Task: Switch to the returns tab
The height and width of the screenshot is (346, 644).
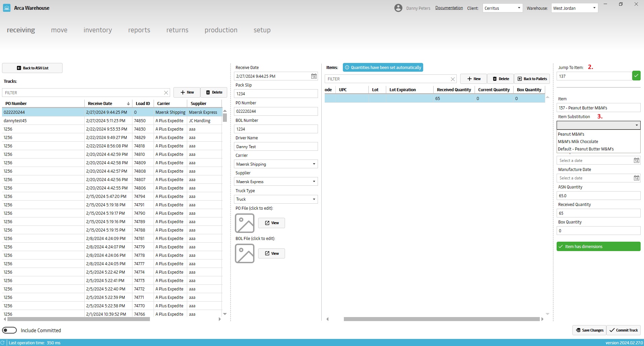Action: [x=177, y=30]
